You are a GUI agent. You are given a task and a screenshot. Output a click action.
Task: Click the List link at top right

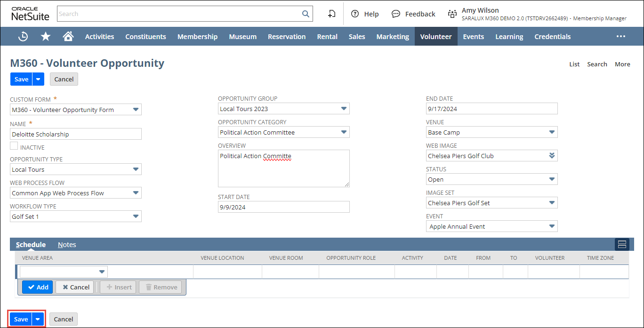click(574, 64)
